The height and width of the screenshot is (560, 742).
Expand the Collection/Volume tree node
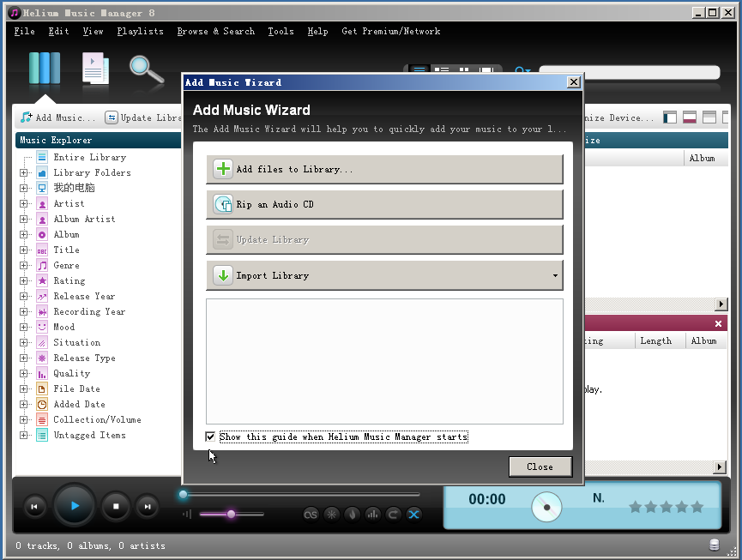23,419
